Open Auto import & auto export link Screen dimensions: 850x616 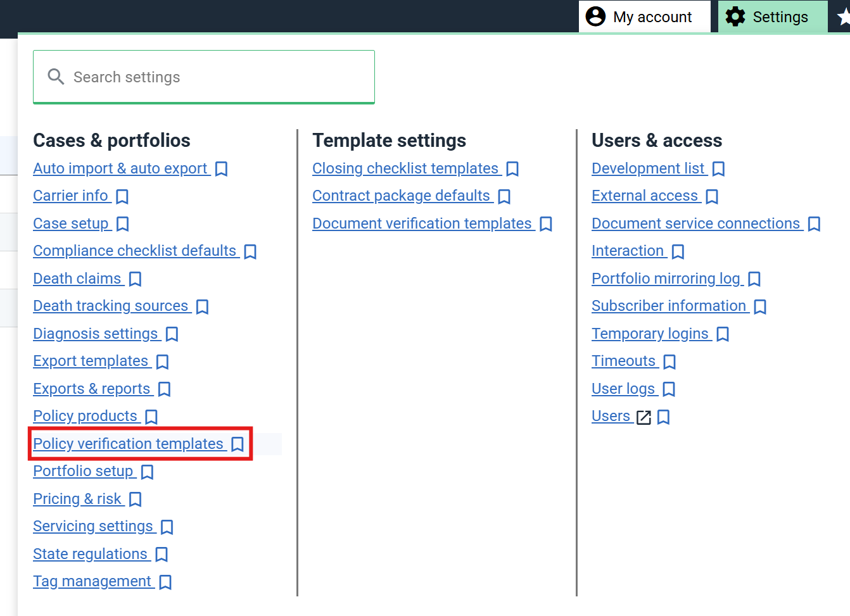point(120,168)
